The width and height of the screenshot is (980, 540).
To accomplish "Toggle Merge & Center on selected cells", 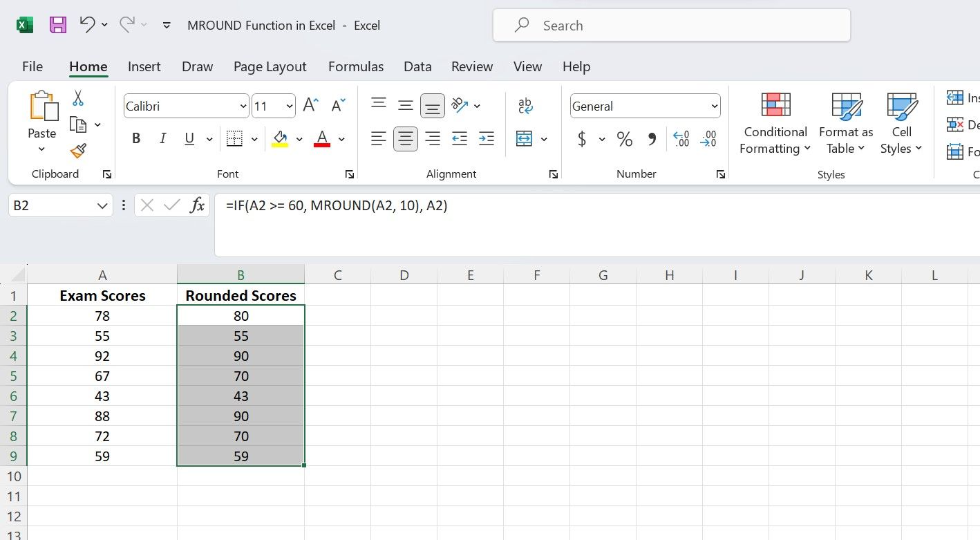I will pos(525,138).
